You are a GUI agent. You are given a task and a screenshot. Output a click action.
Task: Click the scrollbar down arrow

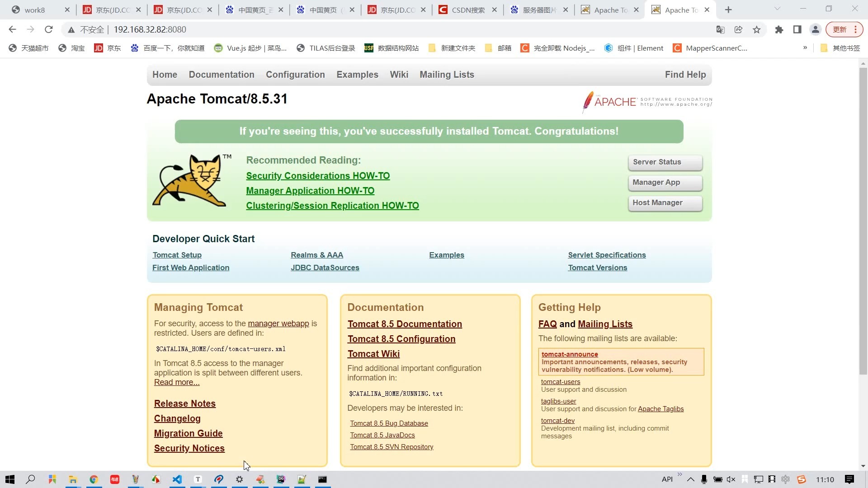(863, 466)
